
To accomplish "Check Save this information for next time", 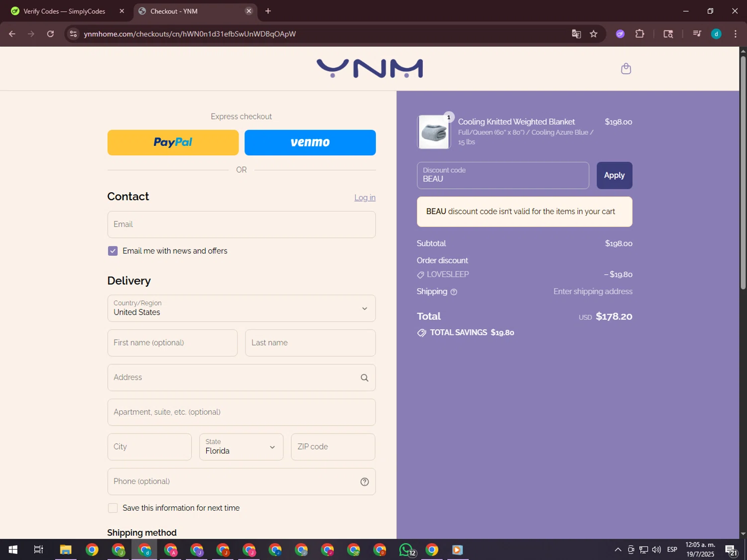I will pyautogui.click(x=113, y=508).
